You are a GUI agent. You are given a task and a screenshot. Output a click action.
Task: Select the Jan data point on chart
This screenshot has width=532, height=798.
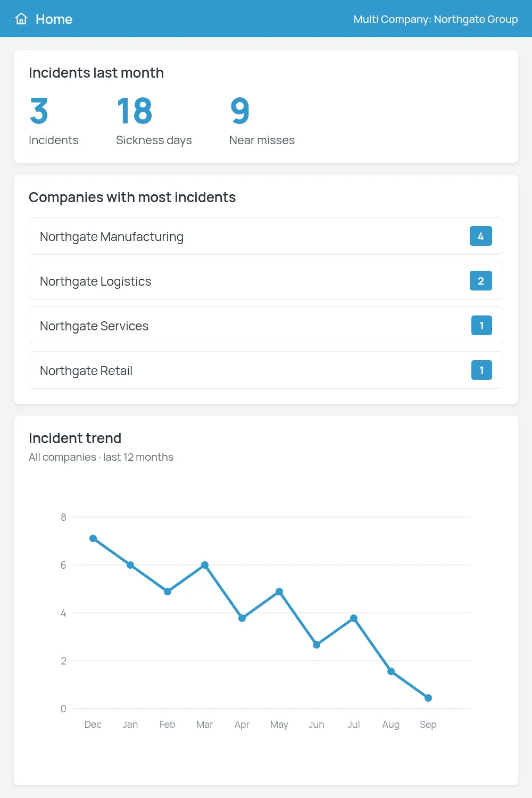130,565
